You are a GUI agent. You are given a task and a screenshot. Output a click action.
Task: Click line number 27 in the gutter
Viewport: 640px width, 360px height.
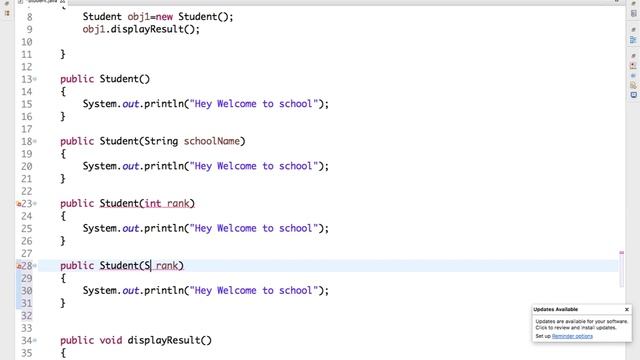click(x=27, y=253)
